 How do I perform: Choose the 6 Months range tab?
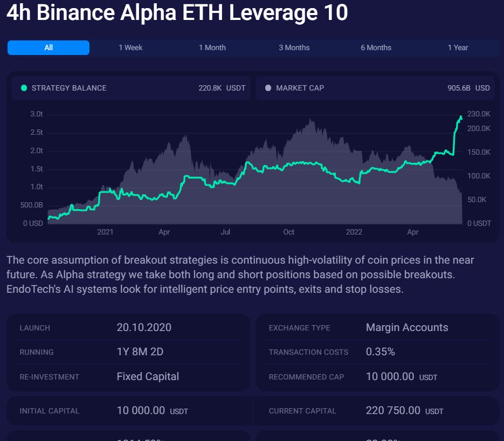click(x=376, y=47)
